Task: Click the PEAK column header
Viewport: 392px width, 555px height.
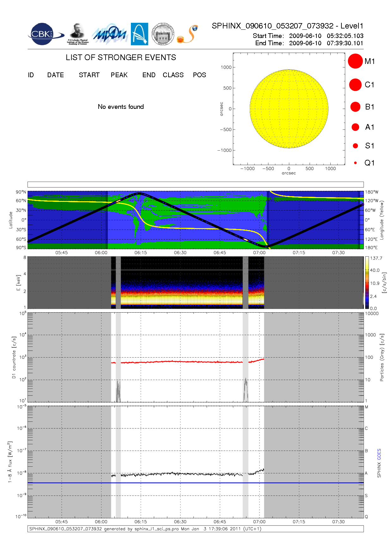Action: [x=119, y=75]
